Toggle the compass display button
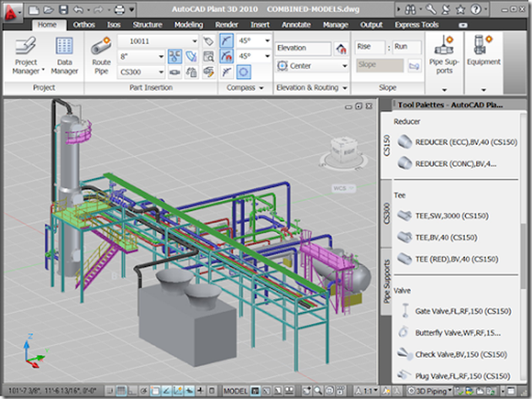The height and width of the screenshot is (399, 532). pyautogui.click(x=243, y=72)
